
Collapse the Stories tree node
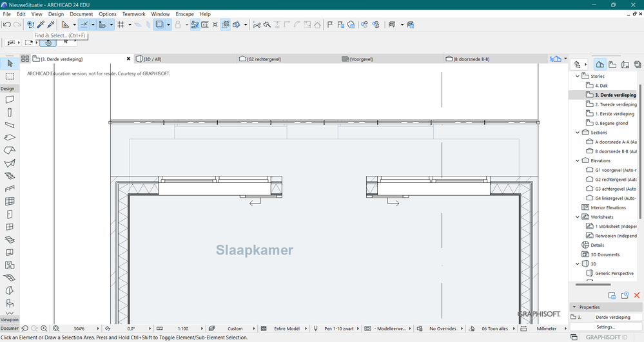[578, 76]
